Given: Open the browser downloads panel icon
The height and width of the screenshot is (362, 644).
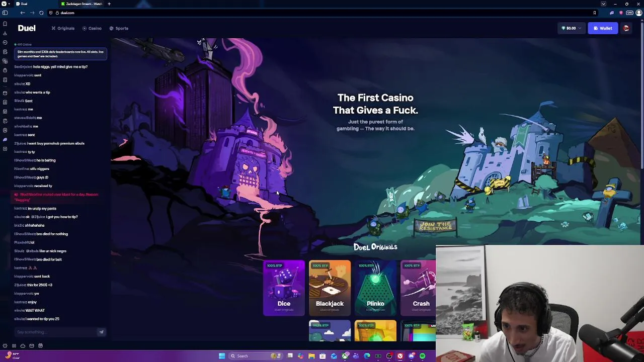Looking at the screenshot, I should pos(5,33).
